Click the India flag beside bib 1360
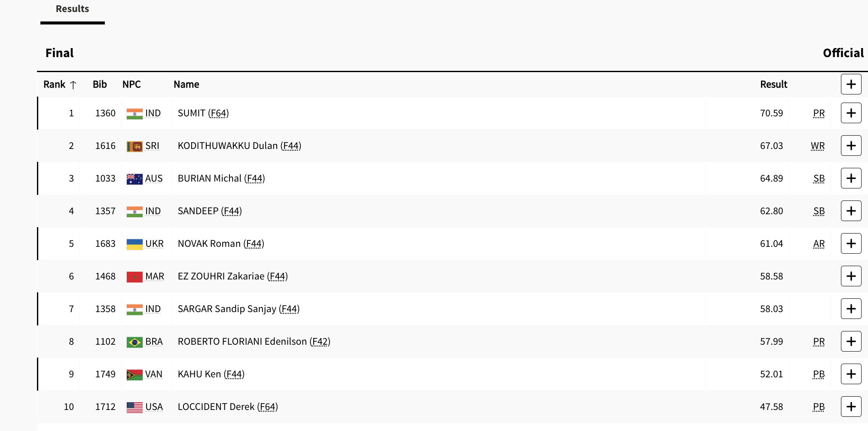 pos(134,114)
